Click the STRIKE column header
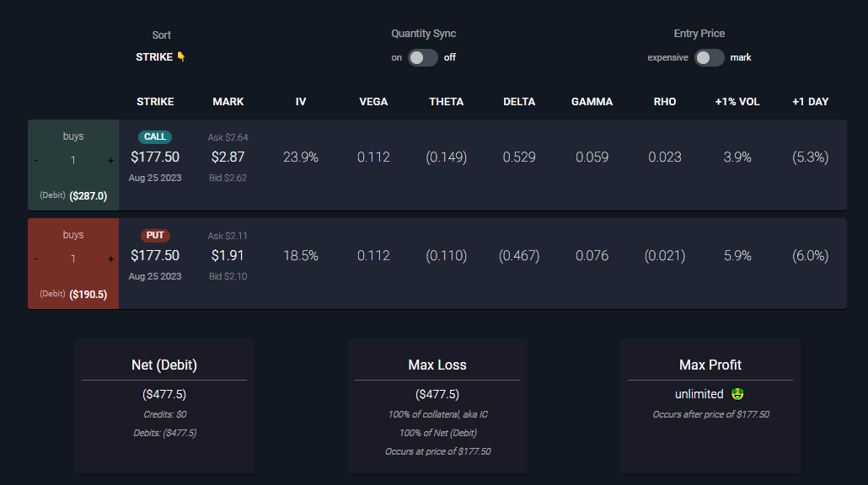This screenshot has height=485, width=868. click(x=155, y=102)
